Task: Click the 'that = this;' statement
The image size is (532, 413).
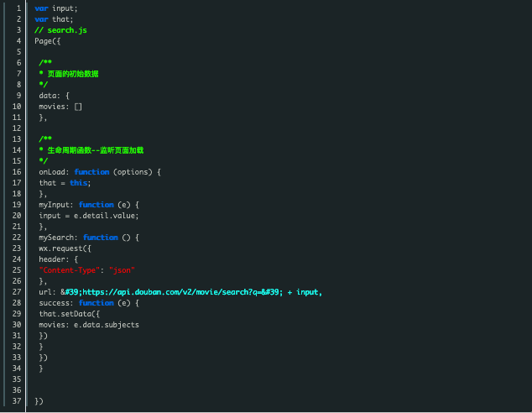Action: pos(65,183)
